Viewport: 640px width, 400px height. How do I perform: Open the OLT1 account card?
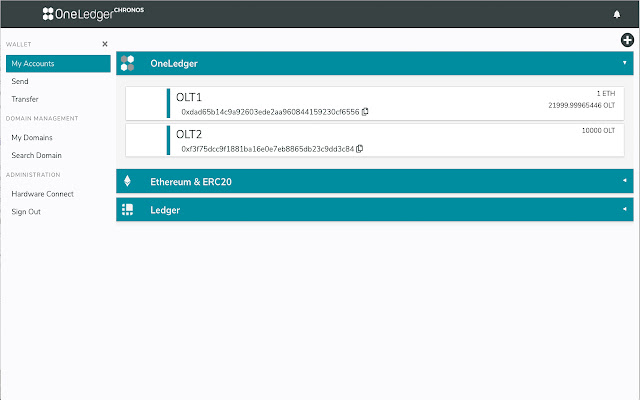[x=375, y=103]
